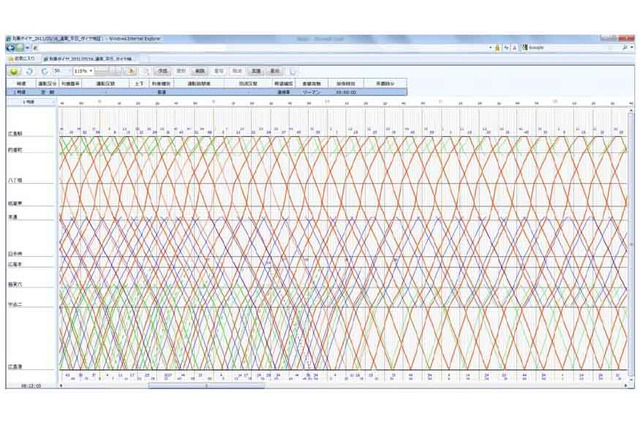Focus the Internet Explorer address bar

pyautogui.click(x=261, y=48)
